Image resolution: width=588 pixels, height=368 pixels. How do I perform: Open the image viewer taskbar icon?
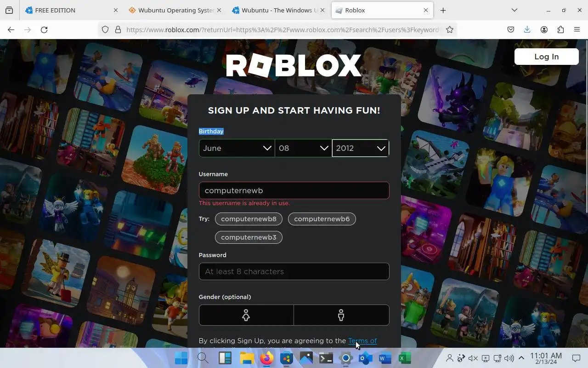coord(306,358)
